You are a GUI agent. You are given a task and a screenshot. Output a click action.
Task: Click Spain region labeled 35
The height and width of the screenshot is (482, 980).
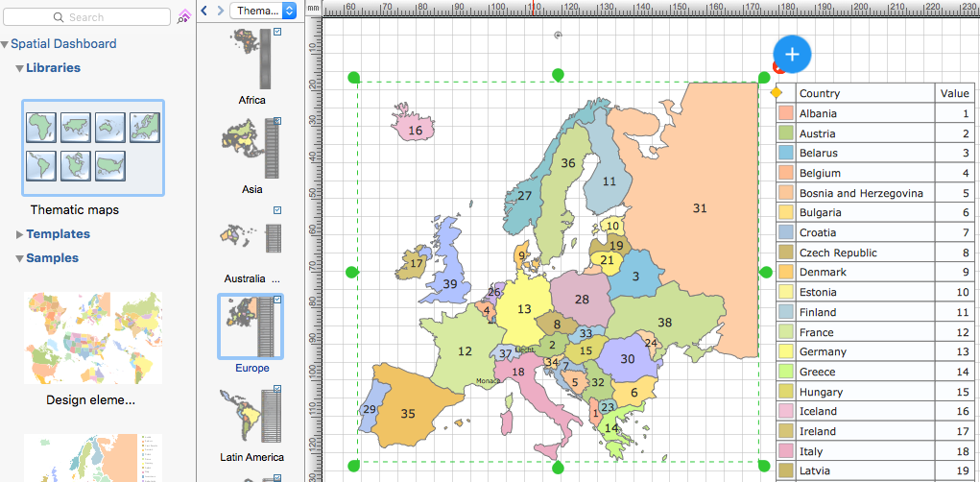(408, 413)
